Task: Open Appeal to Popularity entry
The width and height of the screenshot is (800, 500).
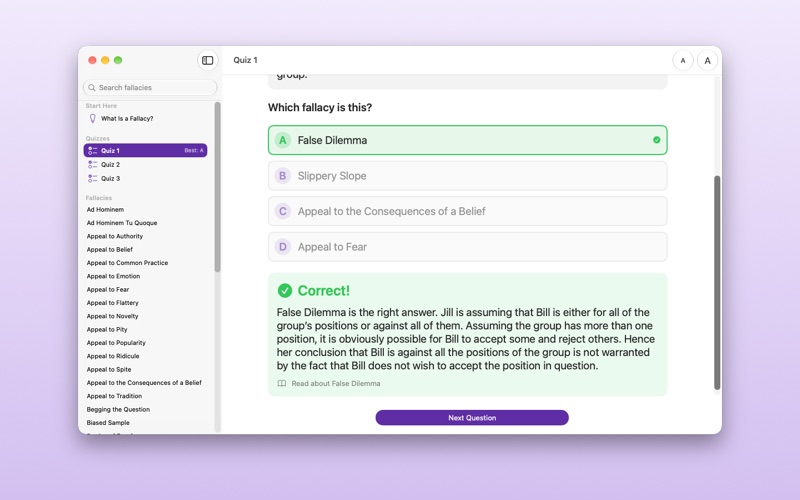Action: click(x=116, y=342)
